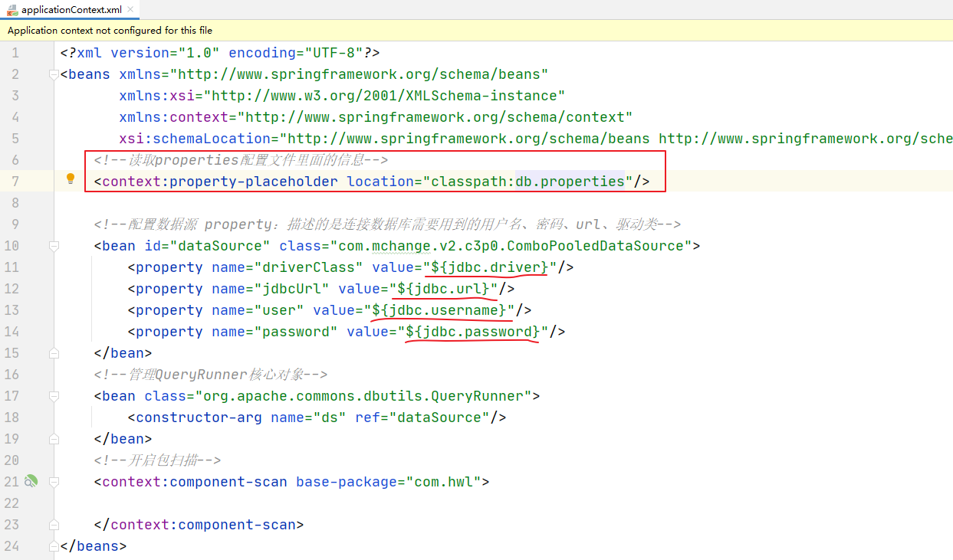Image resolution: width=953 pixels, height=560 pixels.
Task: Click the Spring bean gutter icon on line 21
Action: pyautogui.click(x=30, y=481)
